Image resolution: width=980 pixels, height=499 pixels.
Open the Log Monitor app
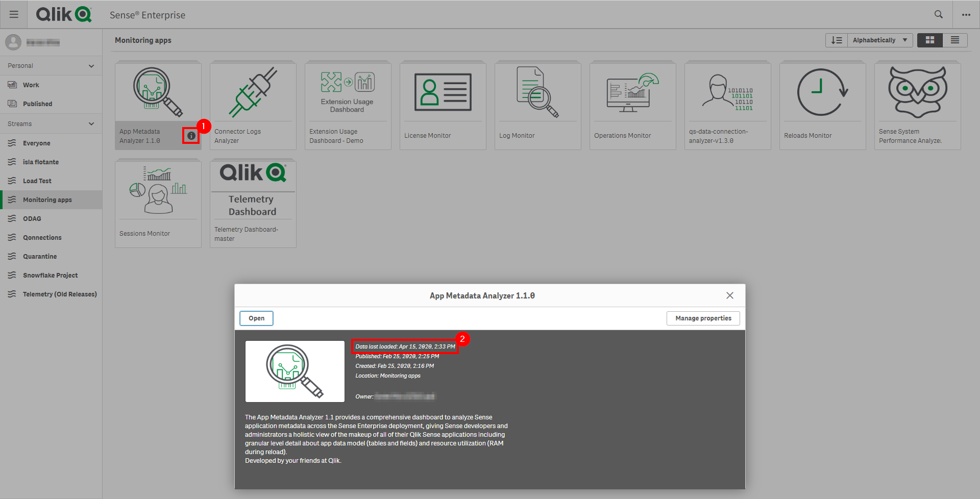[x=538, y=106]
